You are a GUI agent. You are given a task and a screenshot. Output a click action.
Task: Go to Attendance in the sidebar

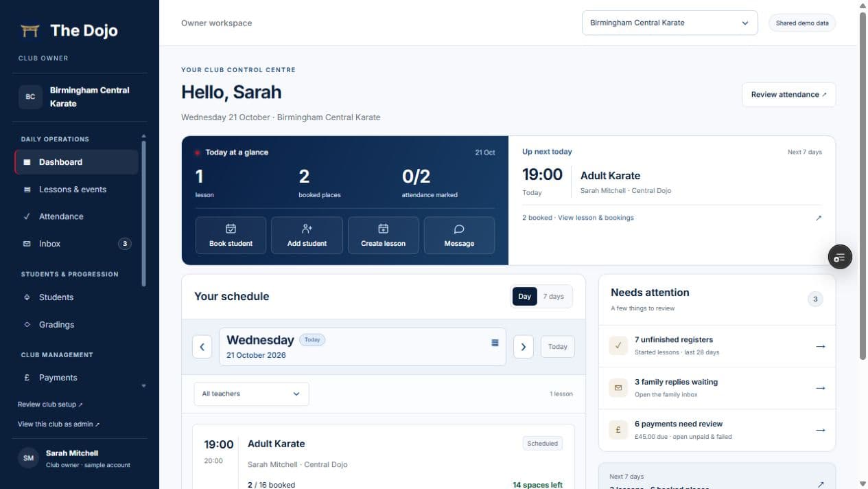pos(75,216)
